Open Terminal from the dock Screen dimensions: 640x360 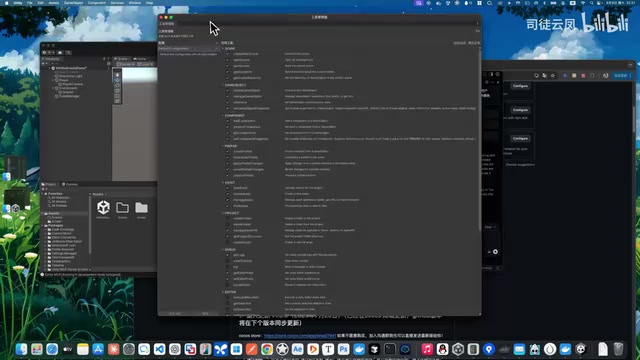[390, 349]
